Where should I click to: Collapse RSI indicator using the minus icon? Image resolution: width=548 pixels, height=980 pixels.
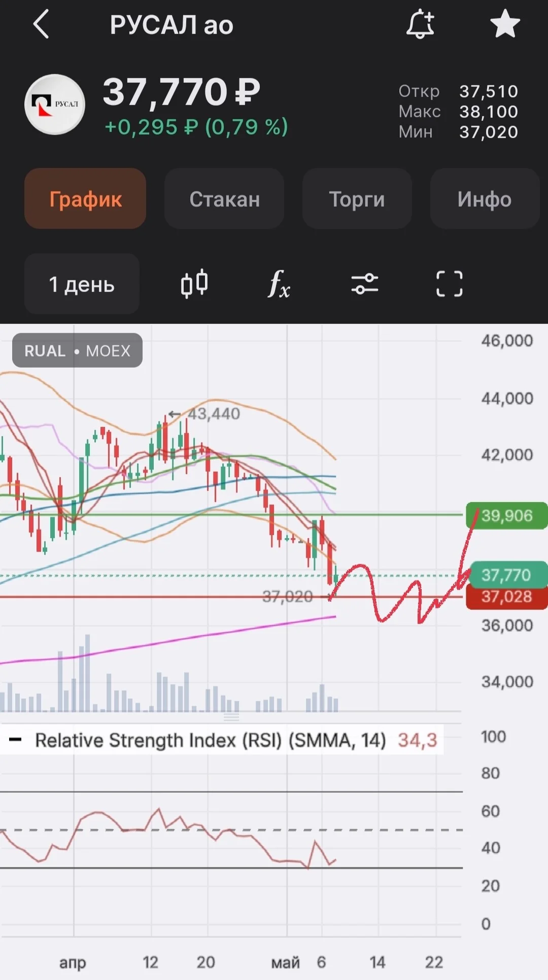pos(15,740)
